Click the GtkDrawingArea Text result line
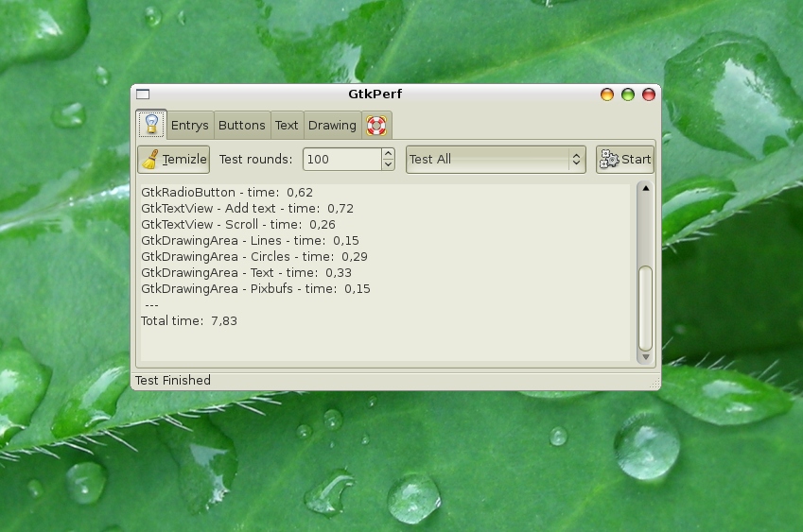803x532 pixels. click(246, 273)
